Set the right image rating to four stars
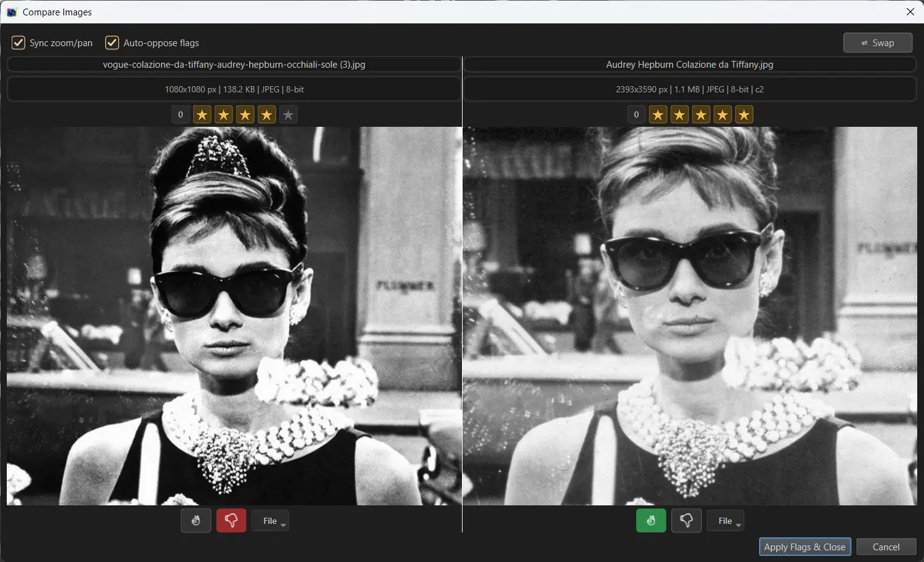This screenshot has width=924, height=562. 723,114
